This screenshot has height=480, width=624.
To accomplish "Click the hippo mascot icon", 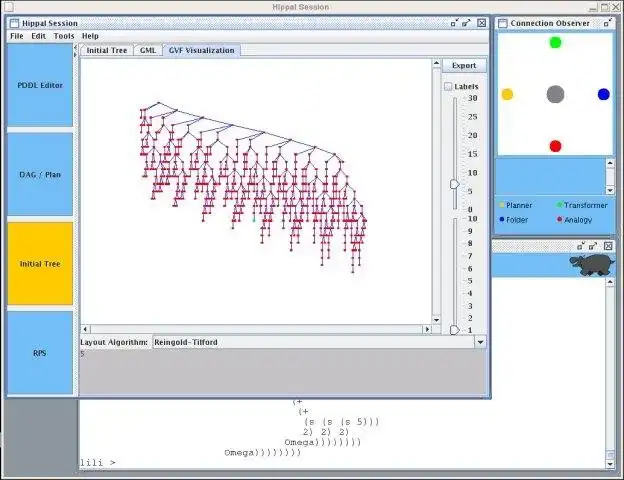I will [592, 265].
